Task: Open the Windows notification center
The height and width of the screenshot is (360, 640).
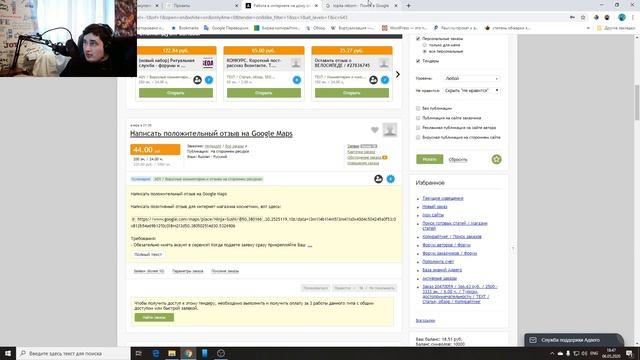Action: pos(629,353)
